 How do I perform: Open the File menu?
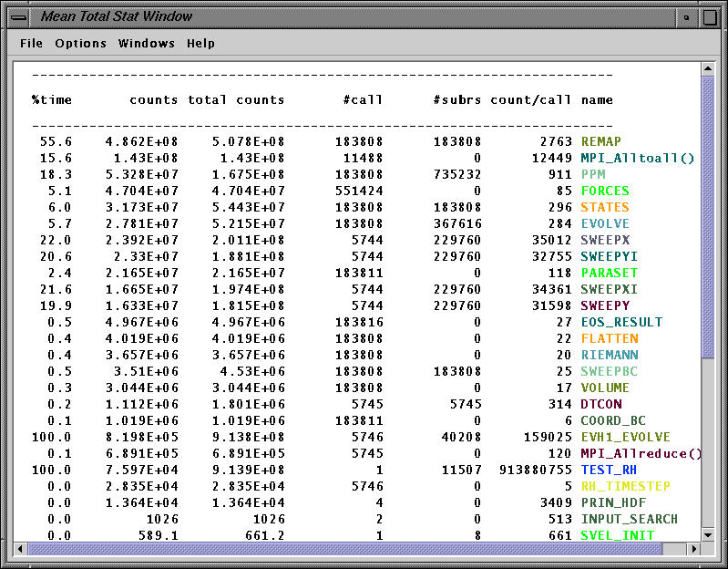[31, 43]
